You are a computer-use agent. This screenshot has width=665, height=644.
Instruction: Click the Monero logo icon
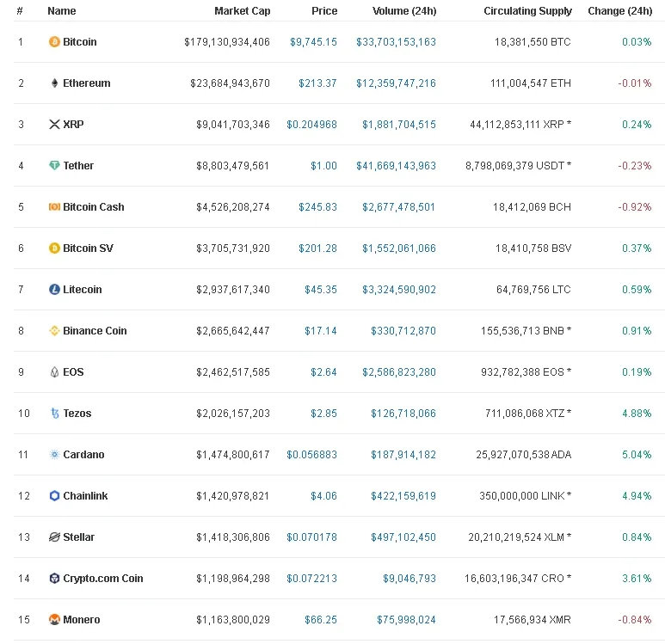(54, 619)
